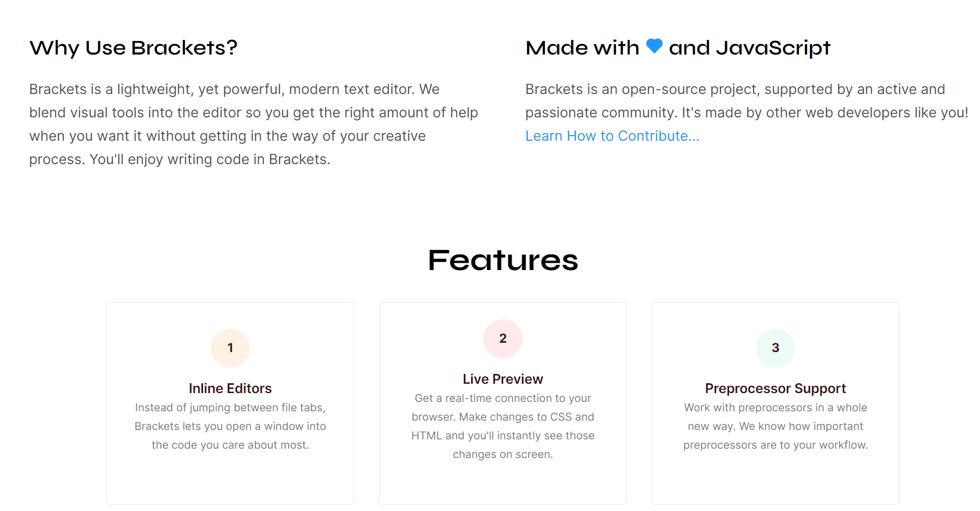Select the Preprocessor Support feature title
The image size is (980, 511).
[775, 388]
